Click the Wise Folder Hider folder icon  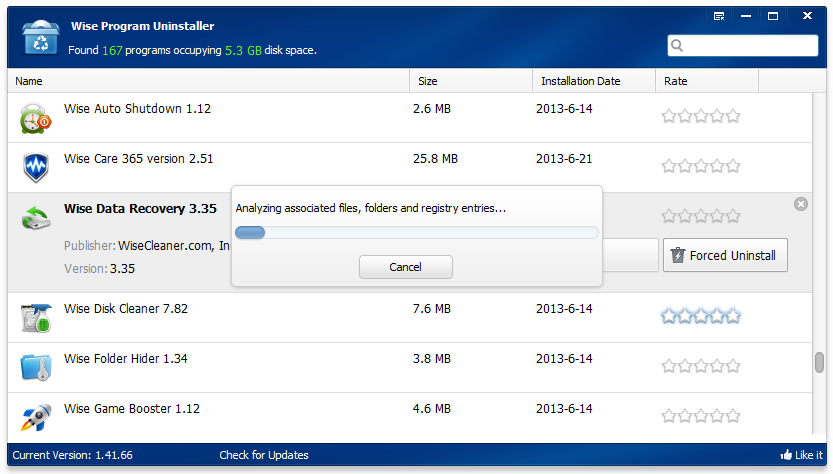click(x=36, y=367)
